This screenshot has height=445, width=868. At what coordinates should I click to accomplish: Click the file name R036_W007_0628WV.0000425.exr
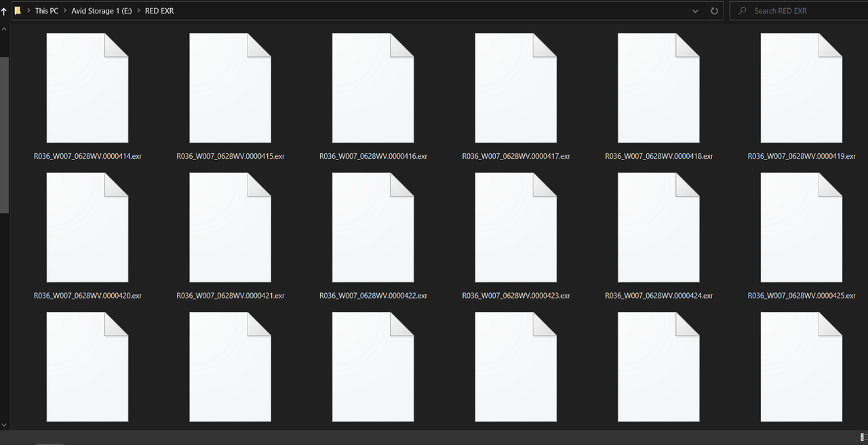coord(802,296)
